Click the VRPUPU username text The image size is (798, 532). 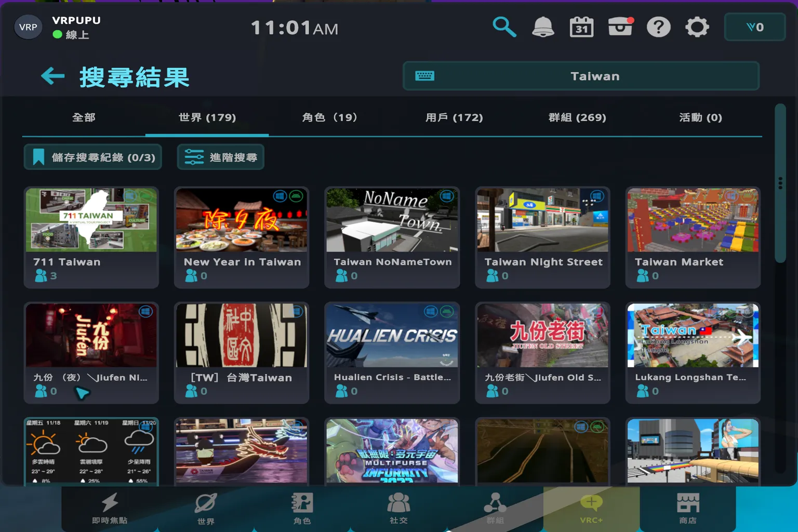[76, 20]
